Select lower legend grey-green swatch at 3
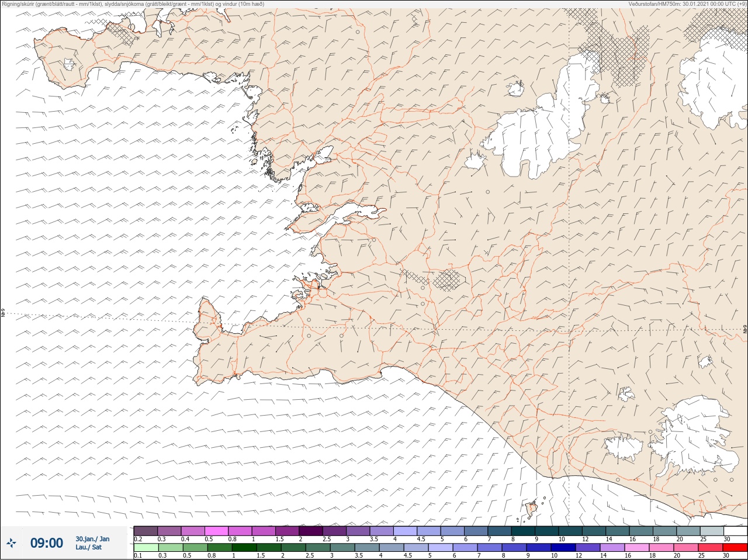 342,548
